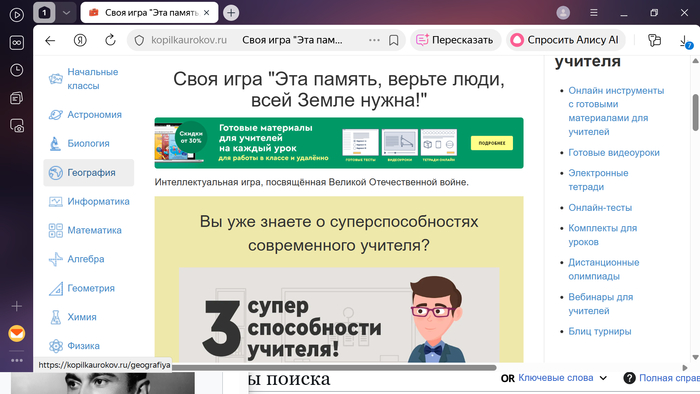Open Комплекты для уроков link
The height and width of the screenshot is (394, 700).
point(602,235)
